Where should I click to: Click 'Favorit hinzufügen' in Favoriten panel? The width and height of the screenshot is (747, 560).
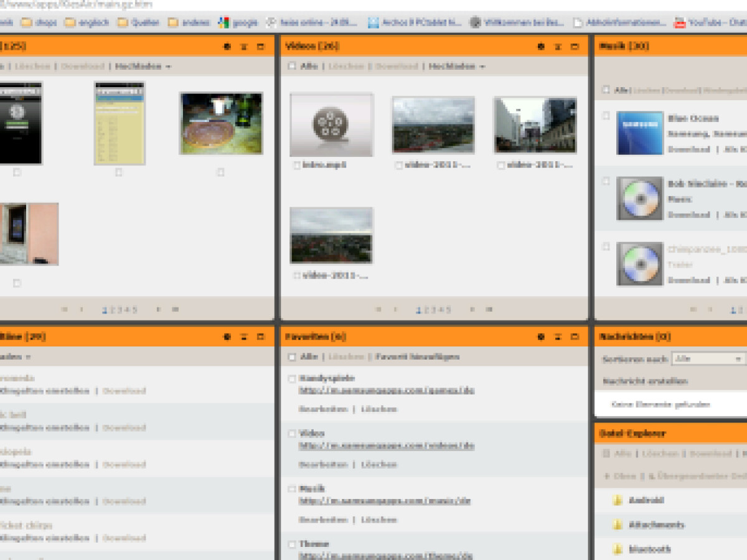coord(417,357)
